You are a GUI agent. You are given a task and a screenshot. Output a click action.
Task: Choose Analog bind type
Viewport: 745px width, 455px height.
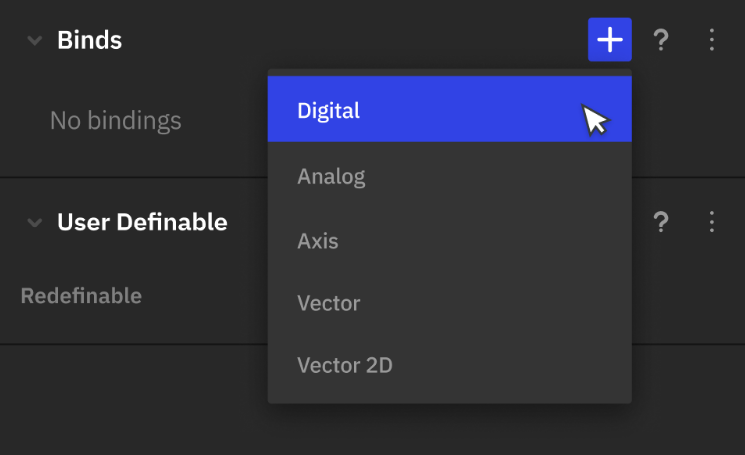[449, 176]
